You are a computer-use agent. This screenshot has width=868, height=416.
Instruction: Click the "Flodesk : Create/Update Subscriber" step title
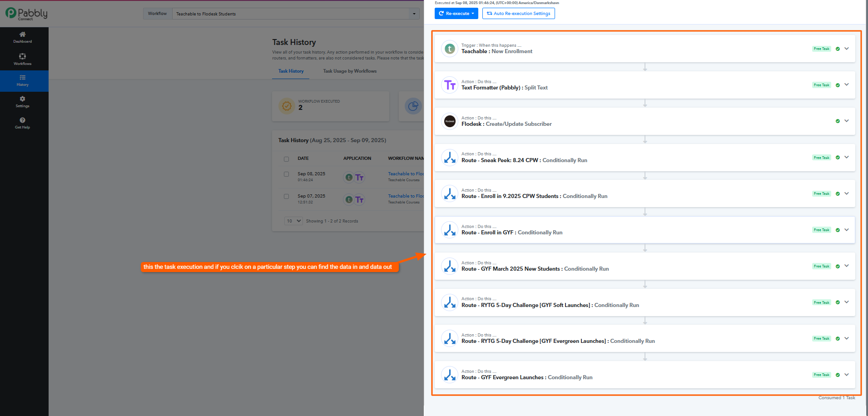(506, 124)
